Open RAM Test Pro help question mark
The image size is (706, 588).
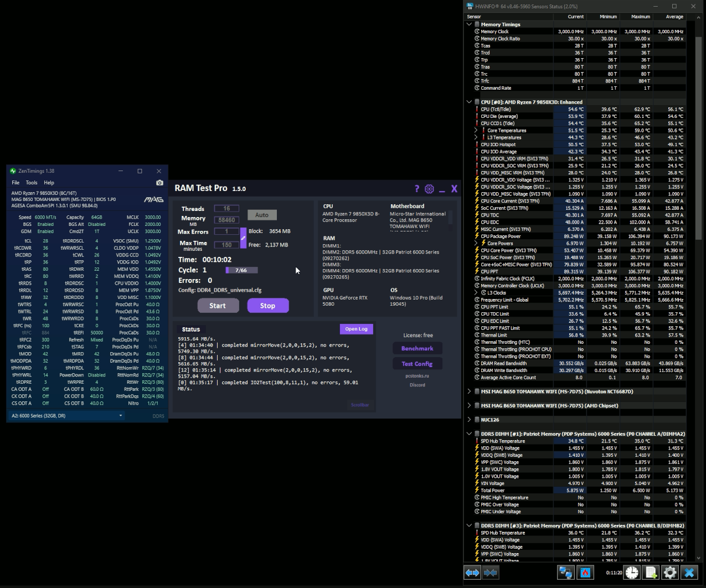pyautogui.click(x=417, y=189)
